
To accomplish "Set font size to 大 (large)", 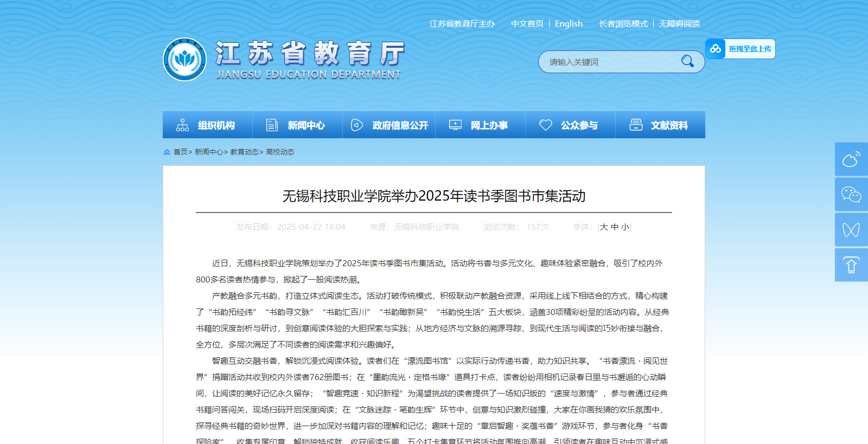I will [604, 227].
